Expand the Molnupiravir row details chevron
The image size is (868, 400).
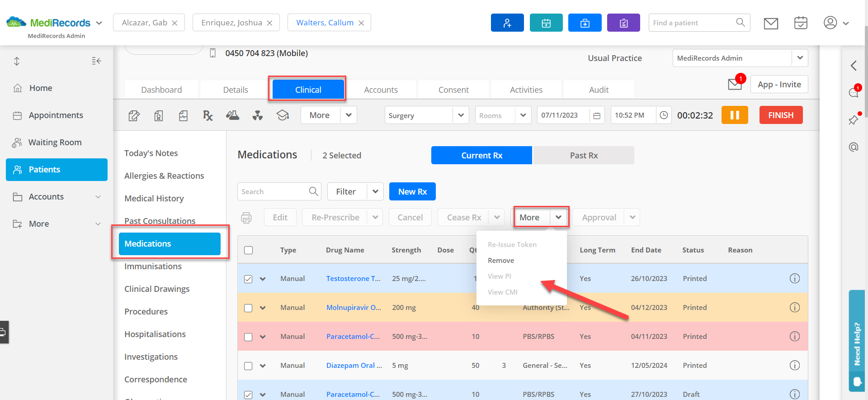[263, 308]
